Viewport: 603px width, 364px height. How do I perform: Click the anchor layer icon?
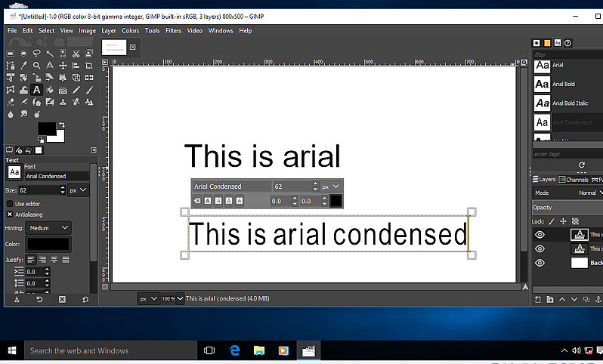pos(598,299)
